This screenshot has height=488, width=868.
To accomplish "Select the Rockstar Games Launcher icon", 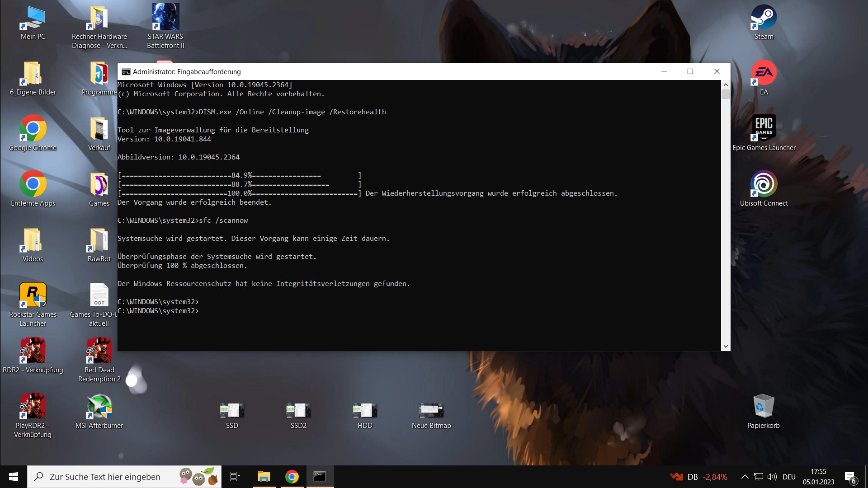I will 33,296.
